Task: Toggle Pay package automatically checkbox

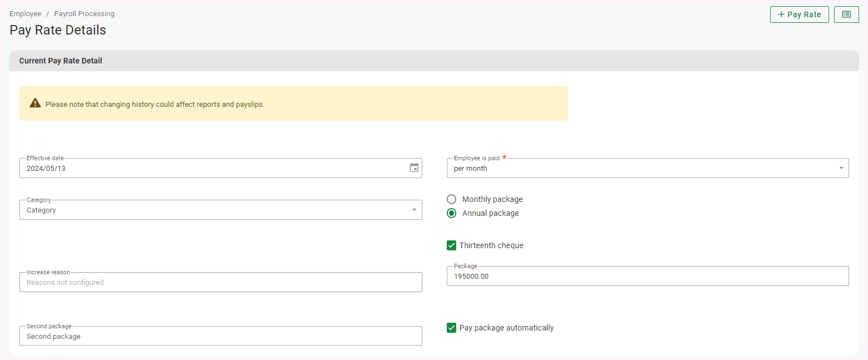Action: coord(452,328)
